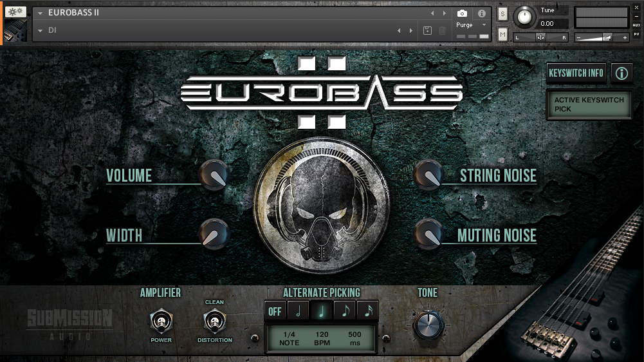Image resolution: width=644 pixels, height=362 pixels.
Task: Go to previous instrument arrow
Action: point(432,13)
